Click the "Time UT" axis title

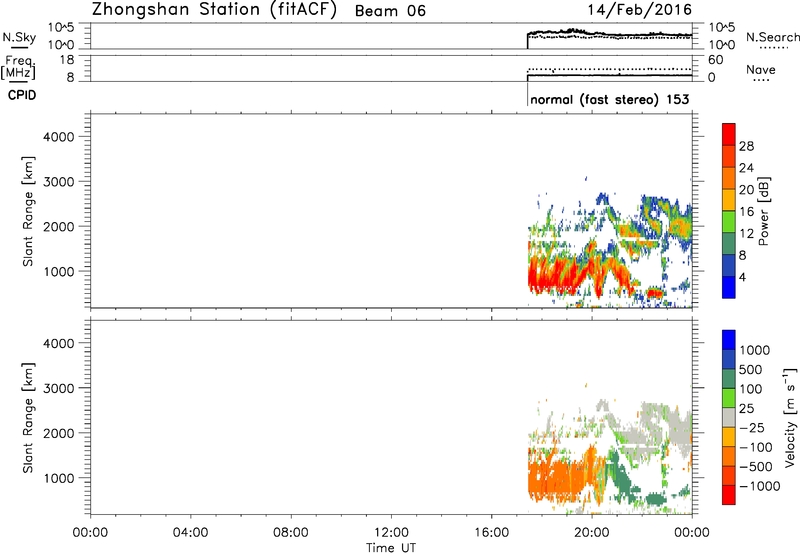pos(391,548)
